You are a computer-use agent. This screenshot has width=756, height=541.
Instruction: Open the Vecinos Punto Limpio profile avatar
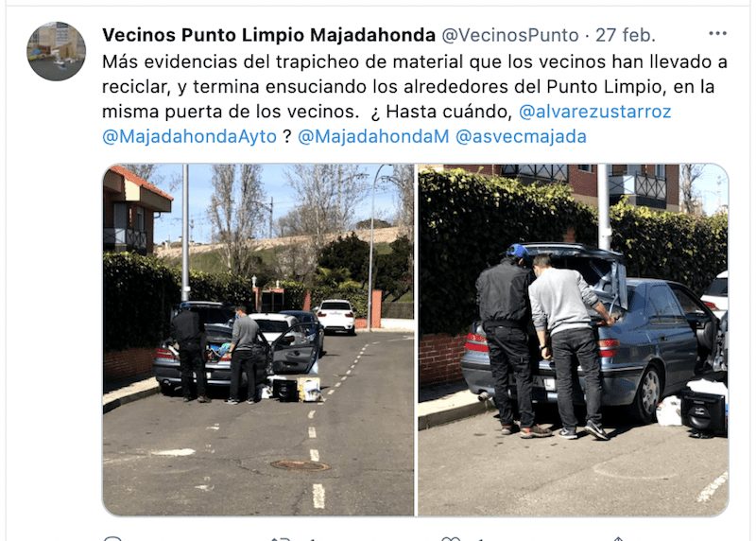point(56,51)
